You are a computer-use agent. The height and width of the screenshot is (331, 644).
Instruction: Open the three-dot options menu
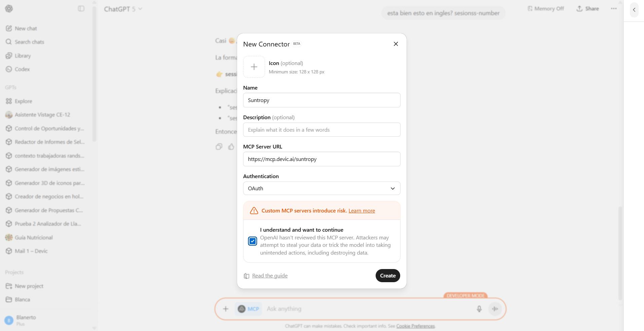tap(613, 8)
